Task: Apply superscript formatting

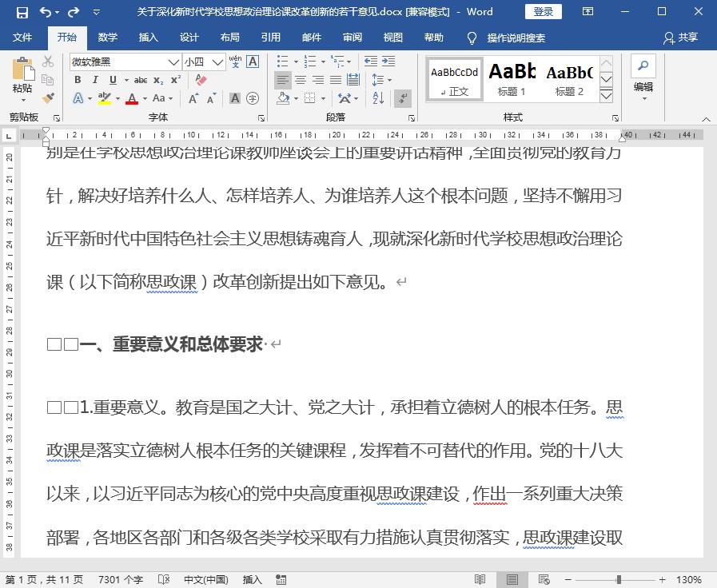Action: coord(175,80)
